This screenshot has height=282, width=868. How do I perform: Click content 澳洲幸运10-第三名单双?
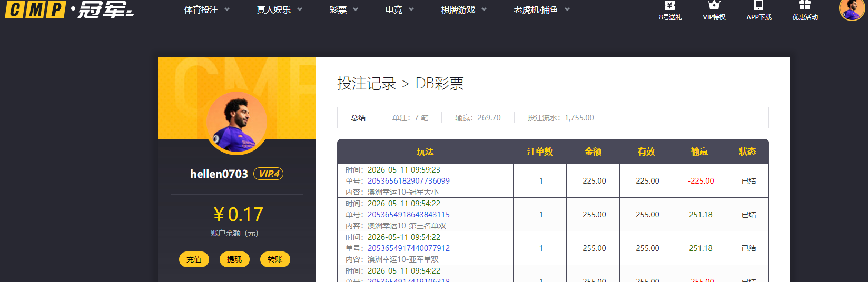pos(407,226)
